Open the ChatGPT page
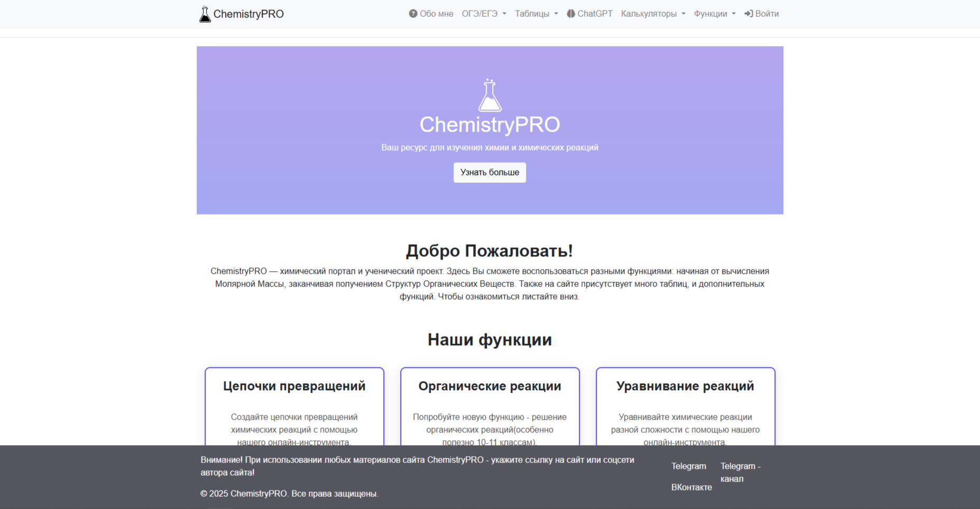 pyautogui.click(x=589, y=14)
